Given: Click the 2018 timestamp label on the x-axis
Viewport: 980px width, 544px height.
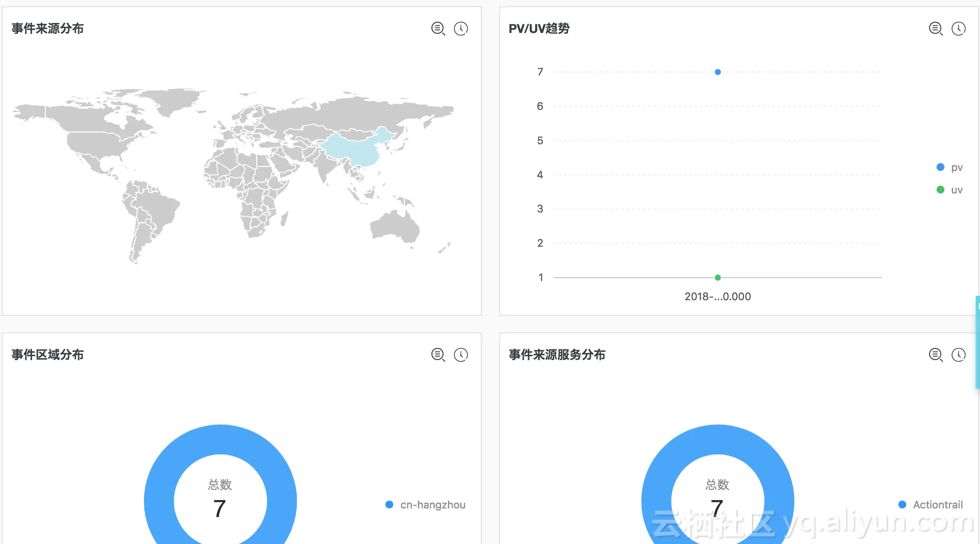Looking at the screenshot, I should click(717, 297).
